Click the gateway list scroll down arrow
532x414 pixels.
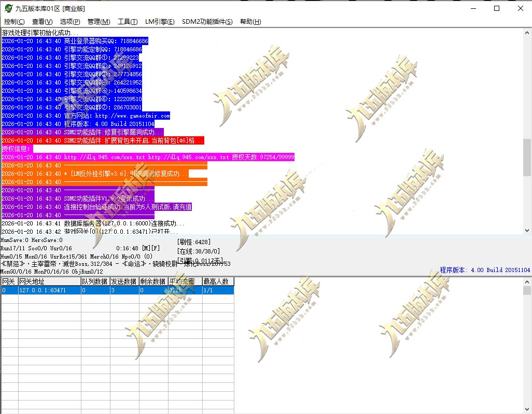pyautogui.click(x=527, y=409)
